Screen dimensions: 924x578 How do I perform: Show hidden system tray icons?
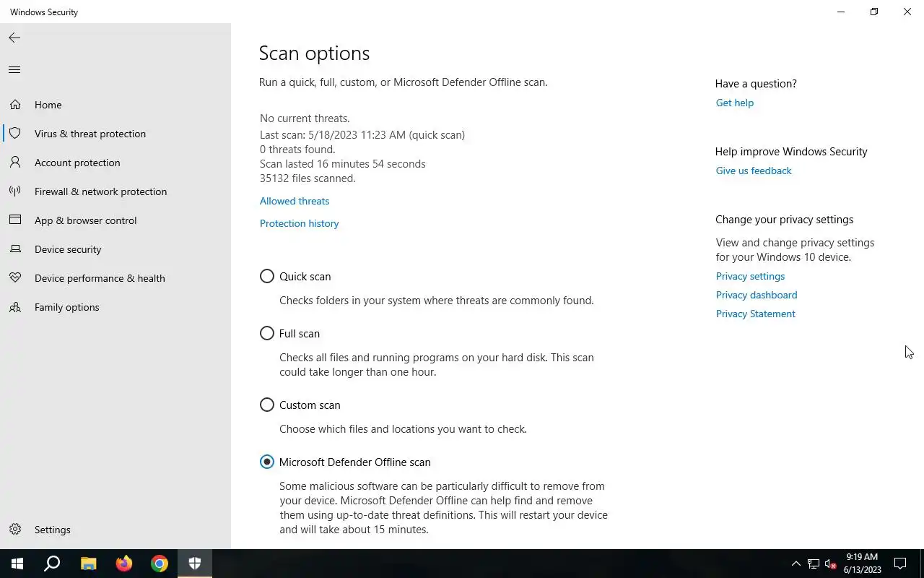click(x=796, y=564)
